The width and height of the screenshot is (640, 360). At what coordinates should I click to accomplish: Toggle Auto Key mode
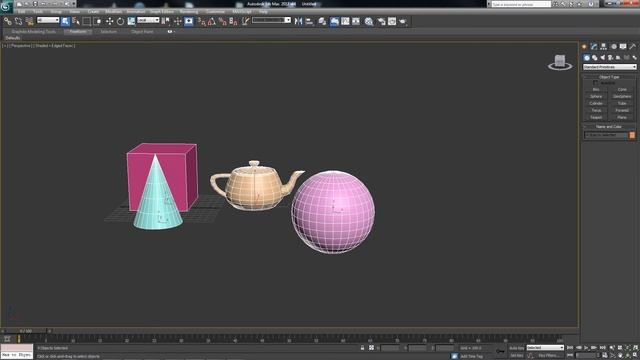(x=516, y=348)
